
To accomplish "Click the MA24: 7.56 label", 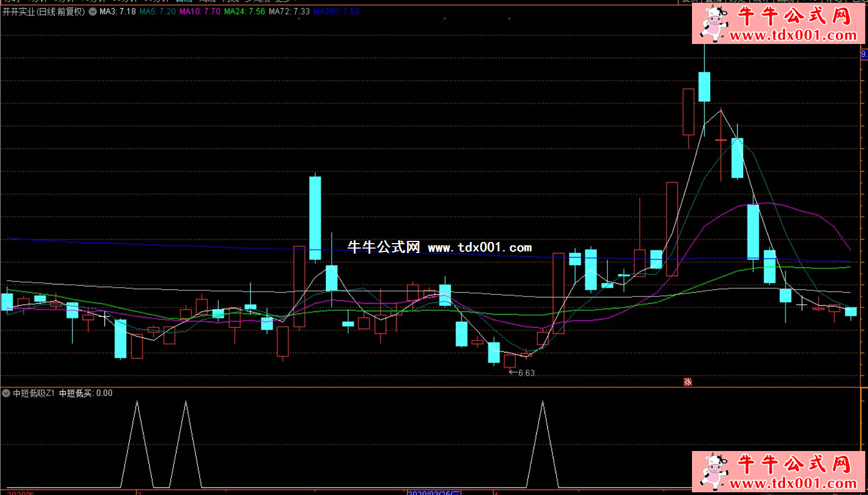I will click(244, 12).
